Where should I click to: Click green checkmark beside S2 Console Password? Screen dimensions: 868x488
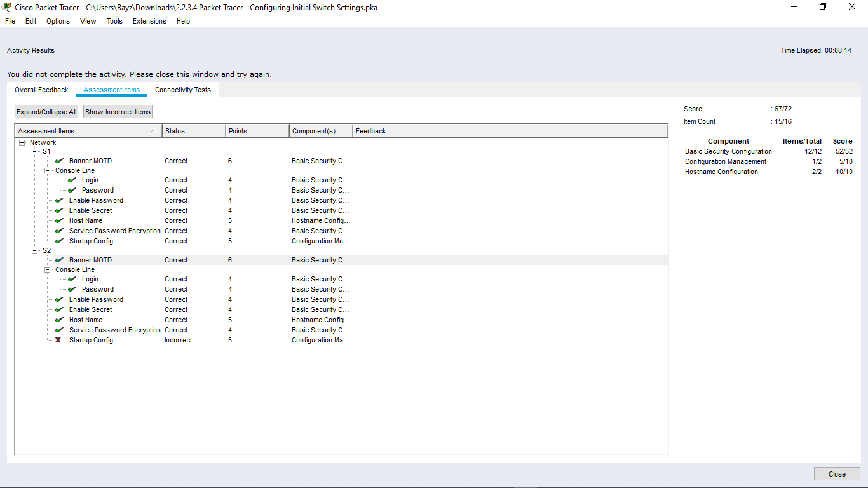click(x=72, y=289)
